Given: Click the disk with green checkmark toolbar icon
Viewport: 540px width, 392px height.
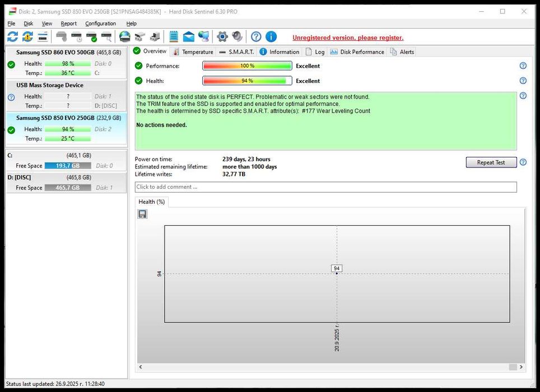Looking at the screenshot, I should (92, 36).
